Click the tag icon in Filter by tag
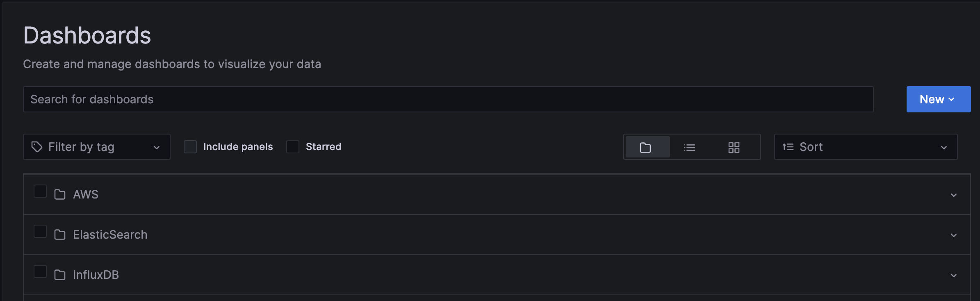Image resolution: width=980 pixels, height=301 pixels. click(x=36, y=146)
